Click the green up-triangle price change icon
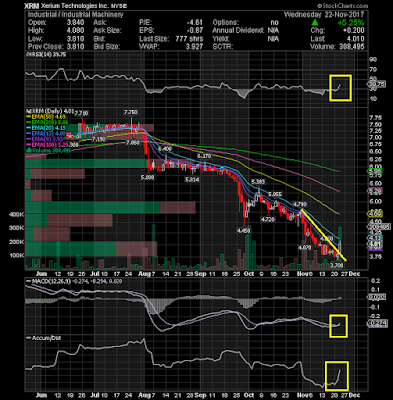 click(314, 22)
